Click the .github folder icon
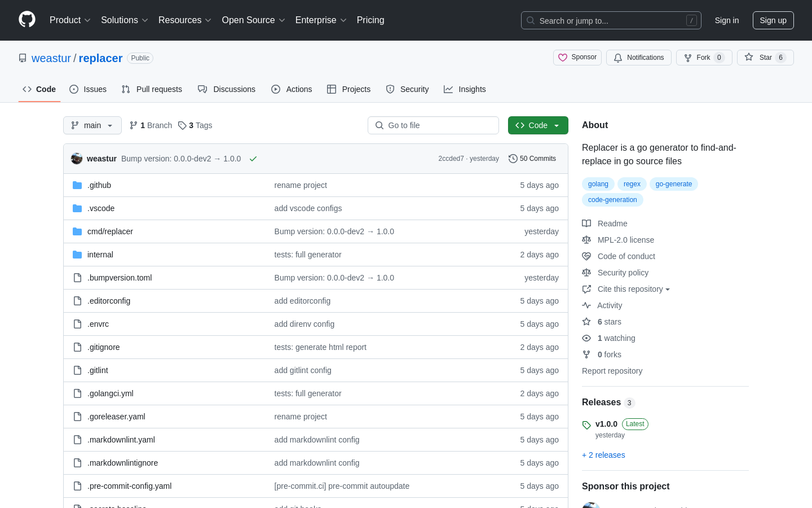 pos(77,185)
